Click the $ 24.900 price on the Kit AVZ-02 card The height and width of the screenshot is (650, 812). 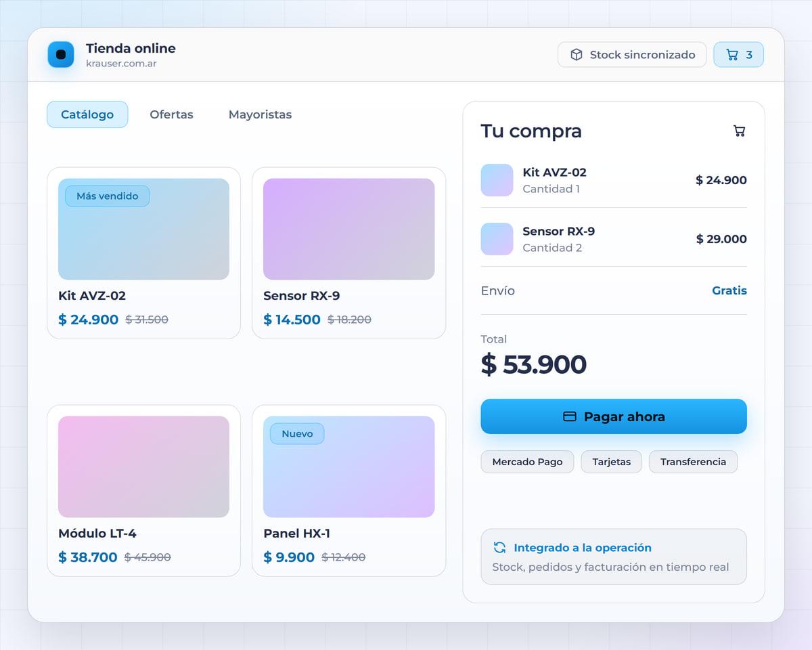(x=88, y=320)
